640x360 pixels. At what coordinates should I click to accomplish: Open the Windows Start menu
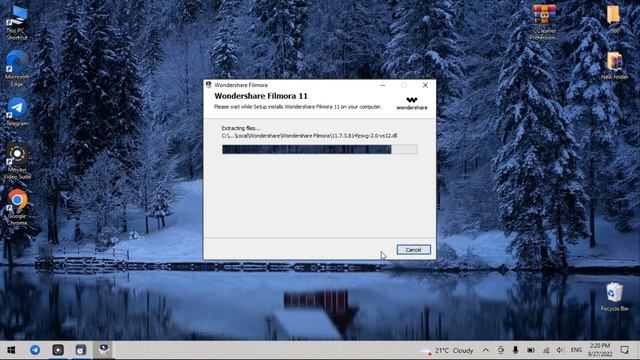[11, 350]
